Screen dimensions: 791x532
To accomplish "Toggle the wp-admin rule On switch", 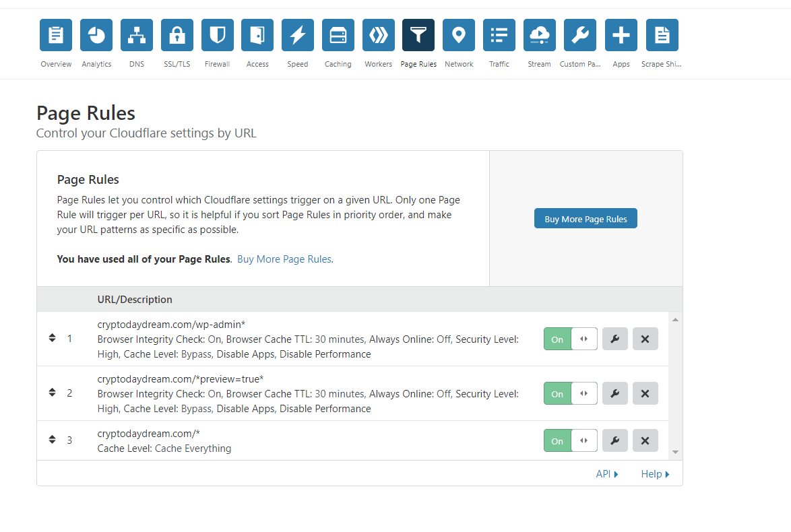I will pos(571,339).
